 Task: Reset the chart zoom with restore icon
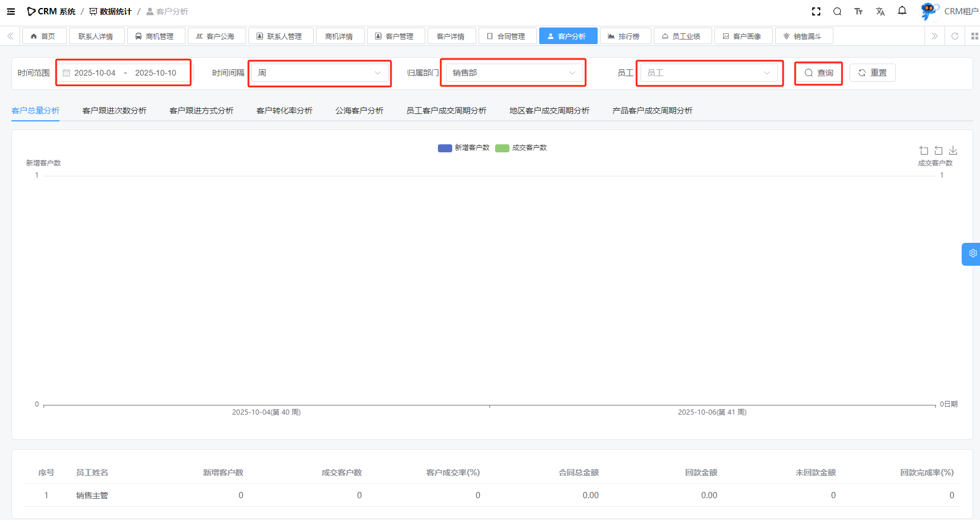click(938, 151)
